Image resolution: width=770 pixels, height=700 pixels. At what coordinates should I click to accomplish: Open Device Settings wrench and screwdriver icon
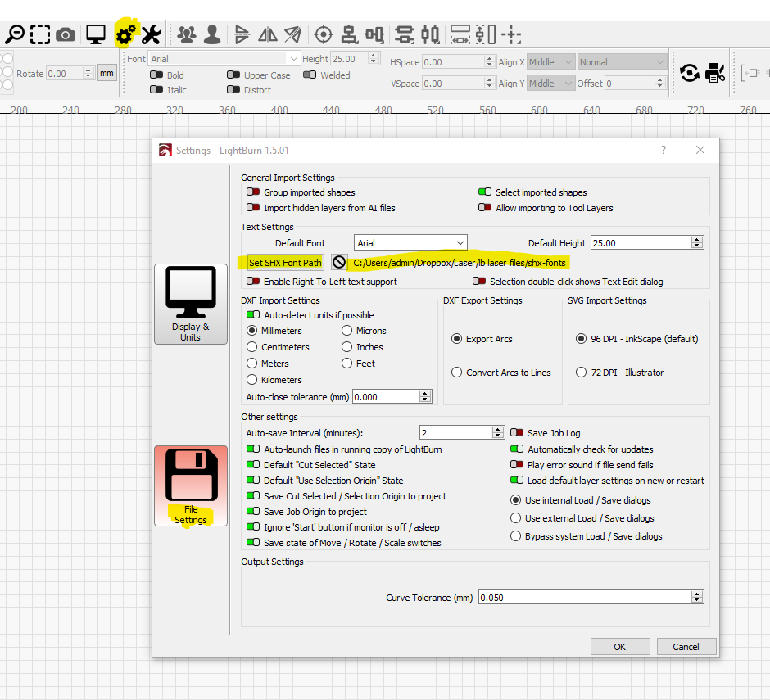pos(152,34)
